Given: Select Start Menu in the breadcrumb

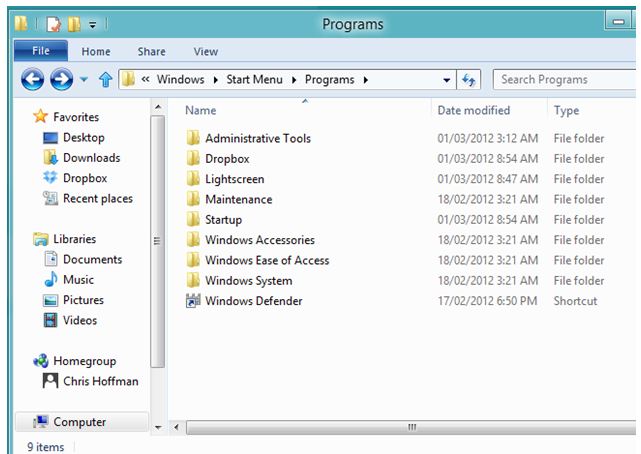Looking at the screenshot, I should (x=254, y=79).
